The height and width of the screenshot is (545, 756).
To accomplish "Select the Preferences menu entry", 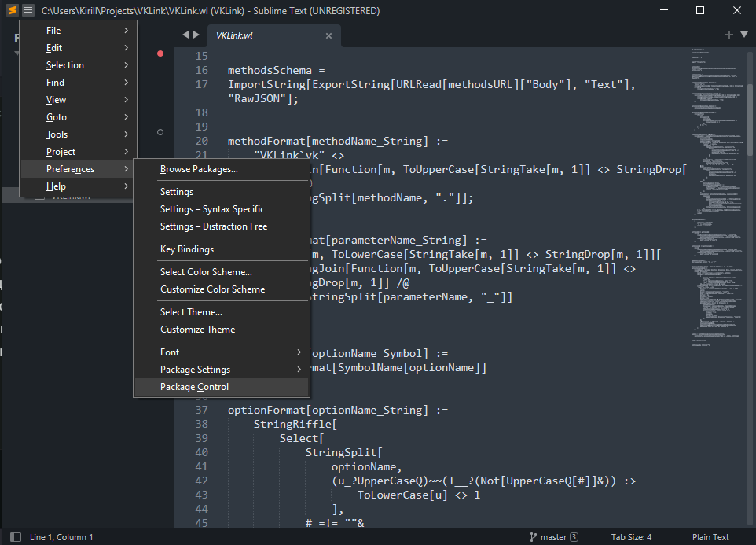I will point(79,169).
